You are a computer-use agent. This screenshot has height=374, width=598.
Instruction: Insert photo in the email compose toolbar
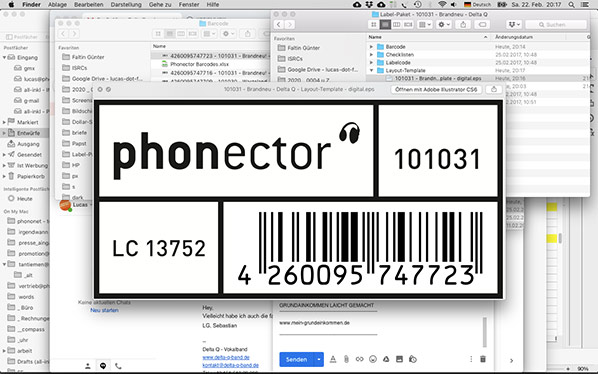(399, 359)
